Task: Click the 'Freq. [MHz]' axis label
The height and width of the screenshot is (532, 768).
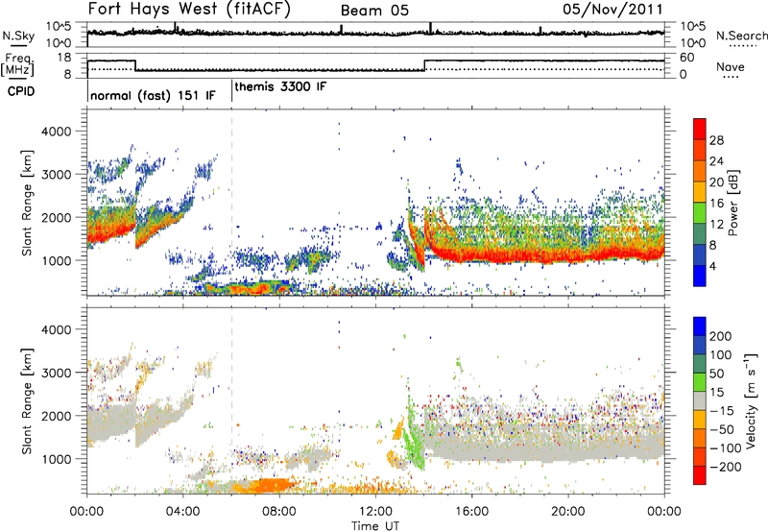Action: point(18,64)
